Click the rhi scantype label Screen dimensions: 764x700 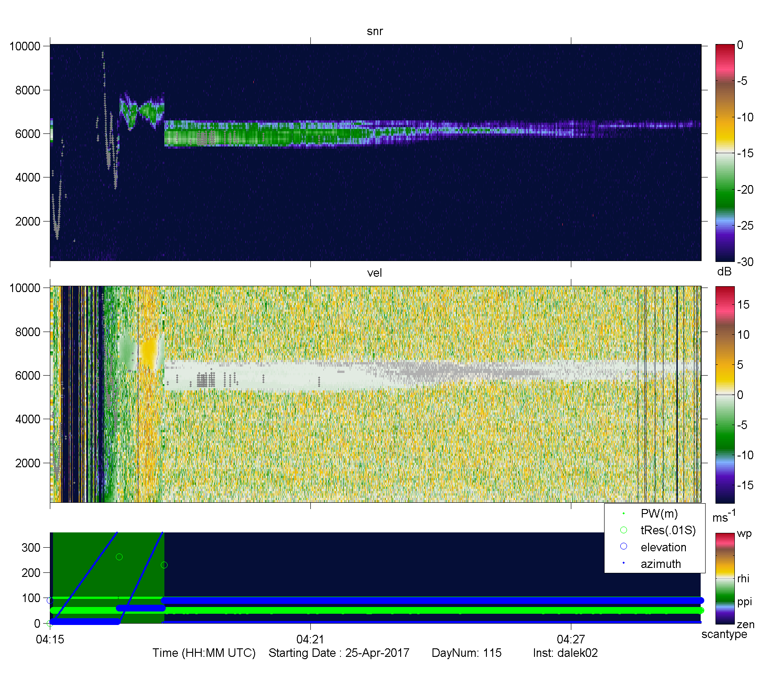click(743, 578)
